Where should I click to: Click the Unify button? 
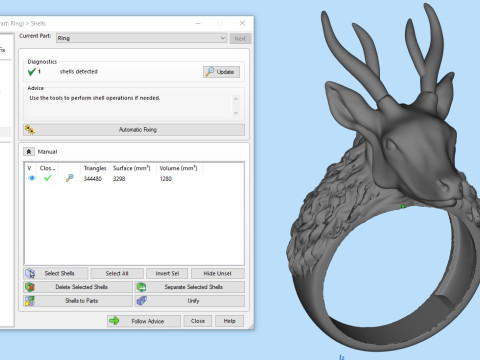click(x=190, y=301)
